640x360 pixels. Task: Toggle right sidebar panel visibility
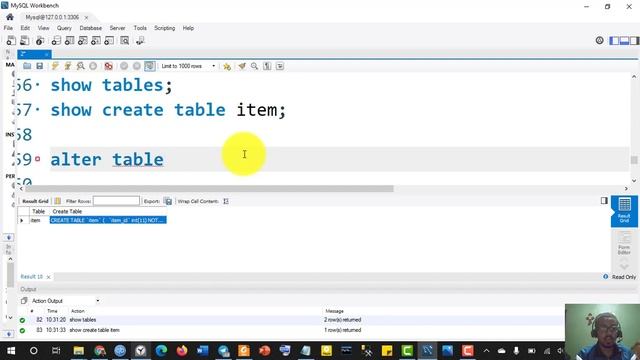tap(634, 40)
